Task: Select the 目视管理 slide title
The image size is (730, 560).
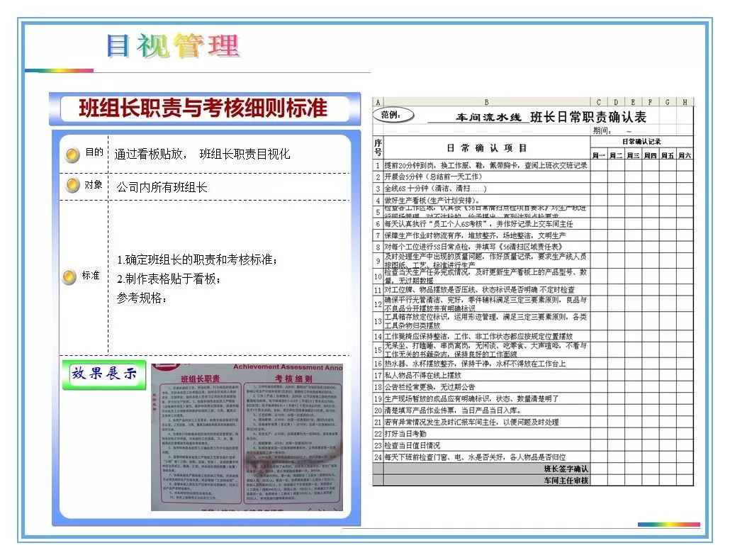Action: [x=174, y=45]
